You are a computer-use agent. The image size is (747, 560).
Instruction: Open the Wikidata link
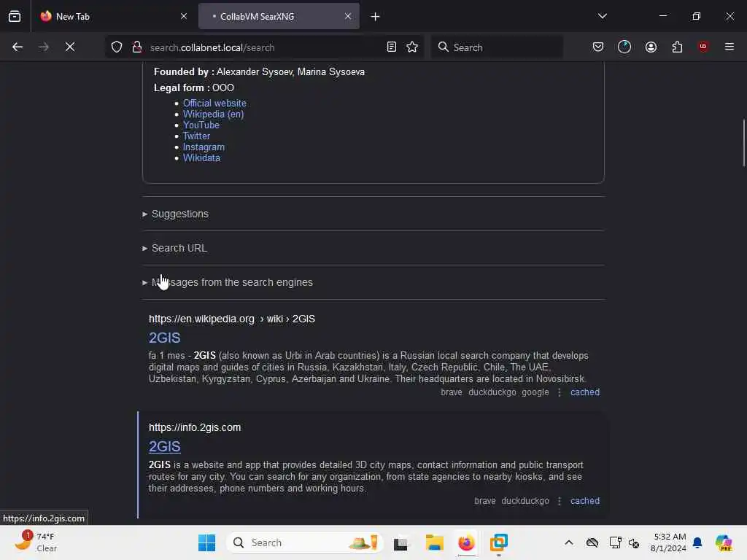(x=201, y=157)
